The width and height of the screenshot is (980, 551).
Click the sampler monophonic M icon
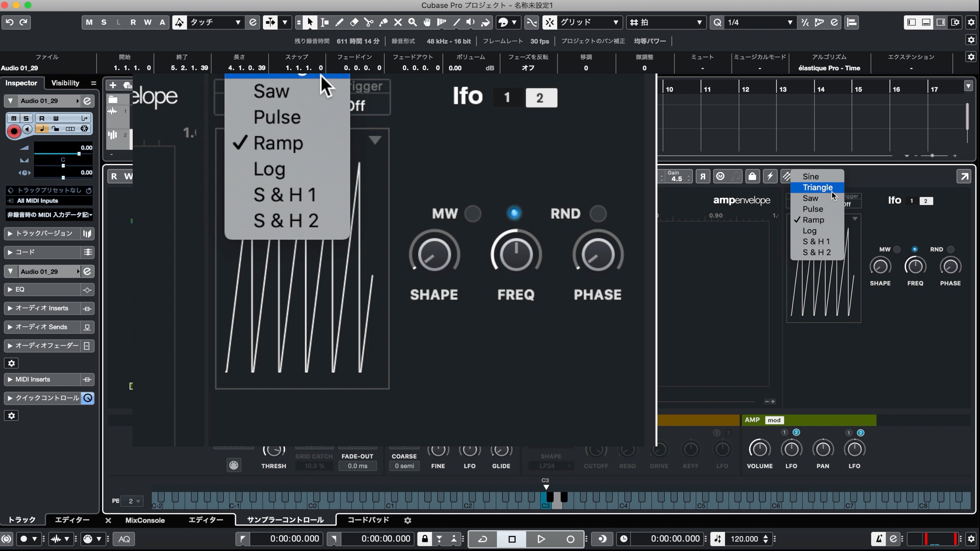(720, 177)
